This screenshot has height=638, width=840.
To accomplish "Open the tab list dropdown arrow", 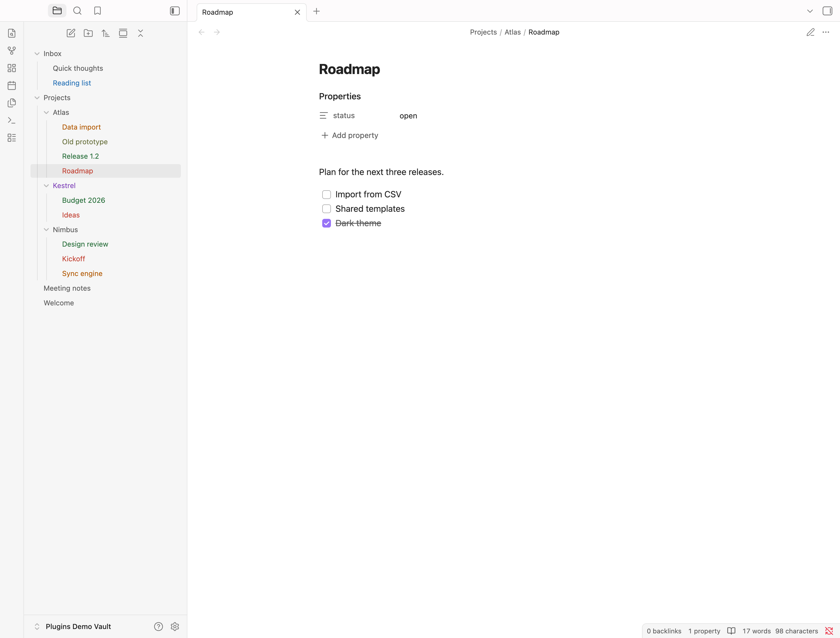I will 810,11.
